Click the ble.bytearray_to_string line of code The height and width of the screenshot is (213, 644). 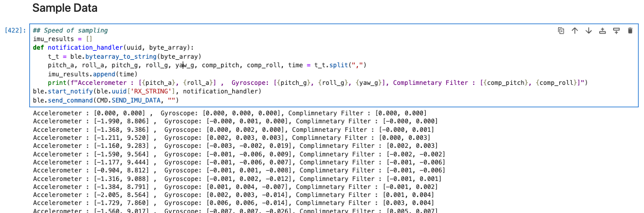point(124,56)
